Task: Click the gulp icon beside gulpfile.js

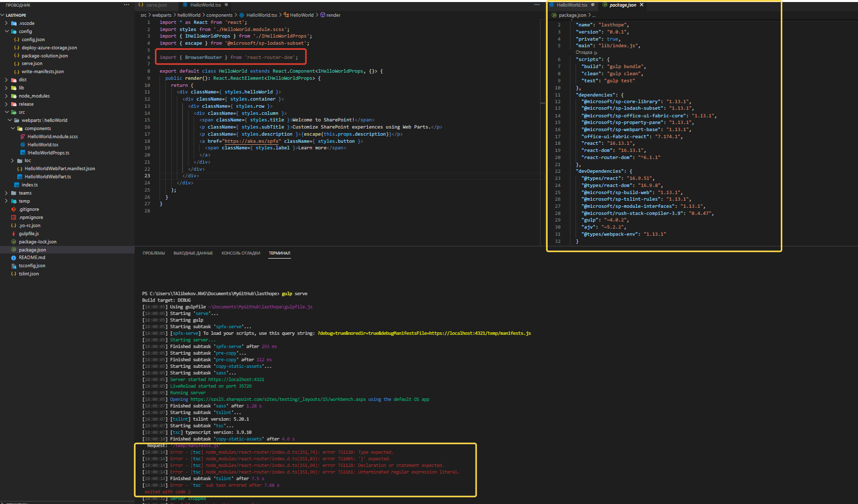Action: [14, 234]
